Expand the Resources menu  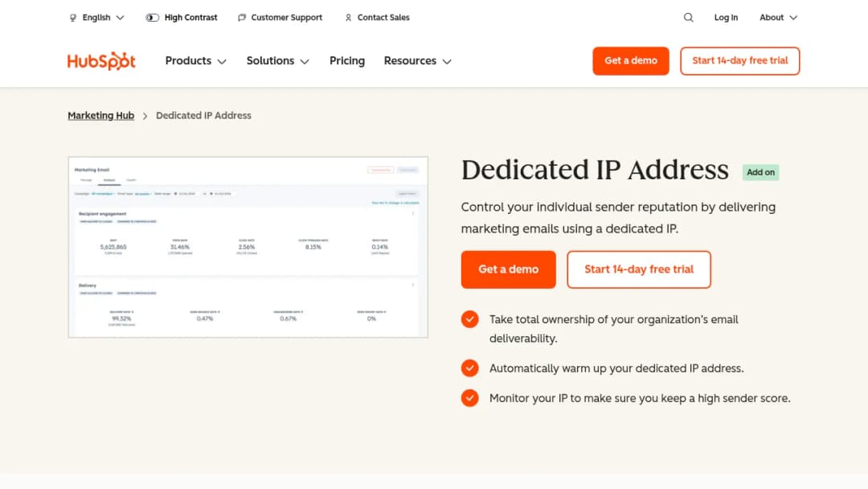click(418, 61)
